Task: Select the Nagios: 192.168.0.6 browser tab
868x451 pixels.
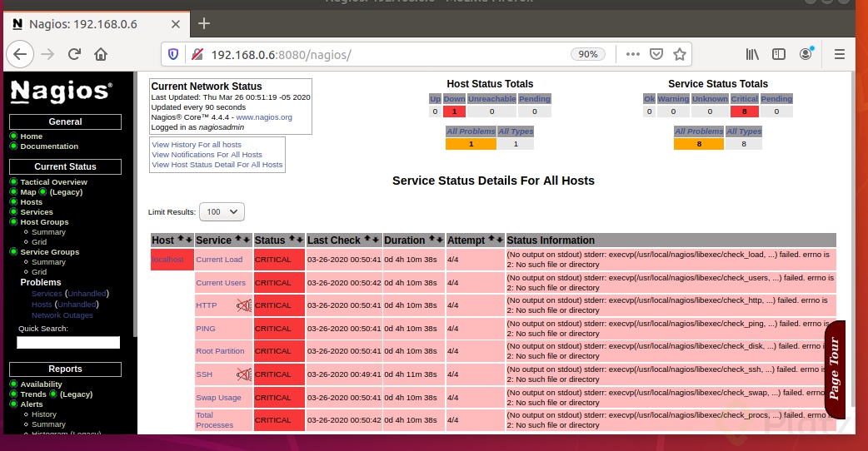Action: (x=97, y=24)
